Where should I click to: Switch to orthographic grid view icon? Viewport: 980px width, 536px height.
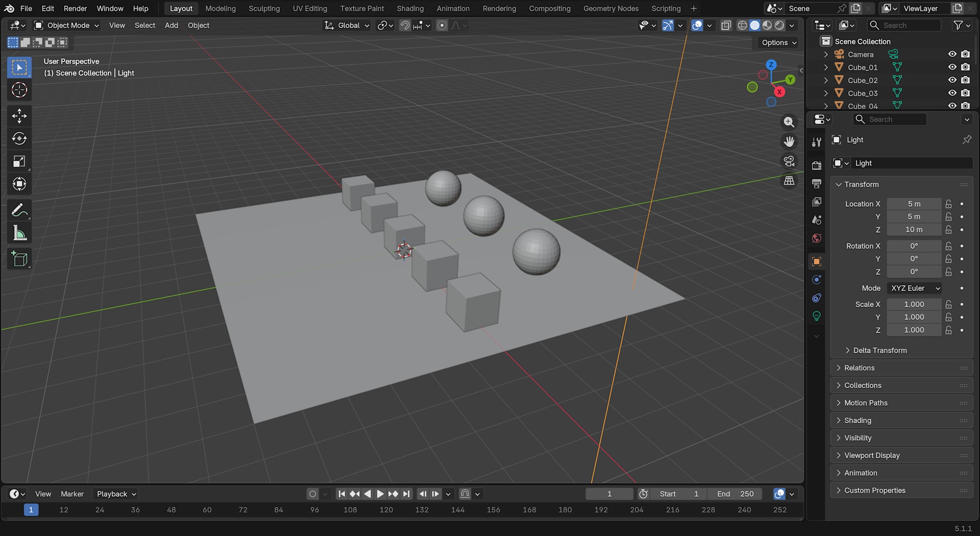coord(789,181)
